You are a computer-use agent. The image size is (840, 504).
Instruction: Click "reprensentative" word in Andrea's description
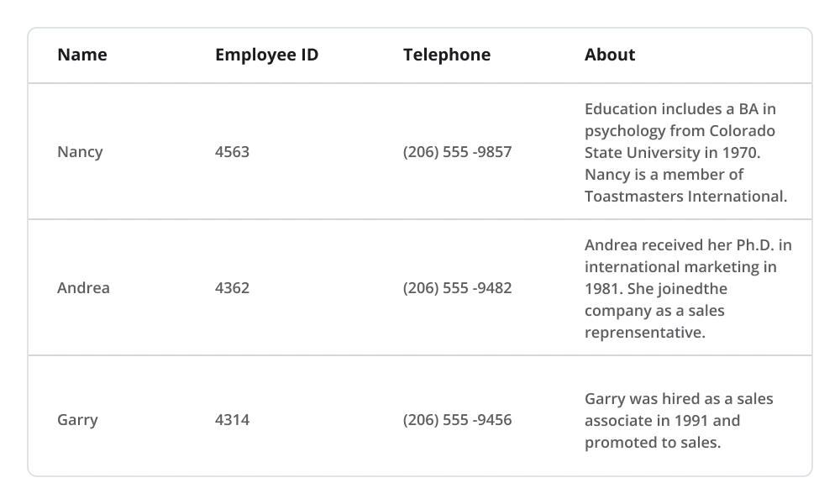point(643,333)
